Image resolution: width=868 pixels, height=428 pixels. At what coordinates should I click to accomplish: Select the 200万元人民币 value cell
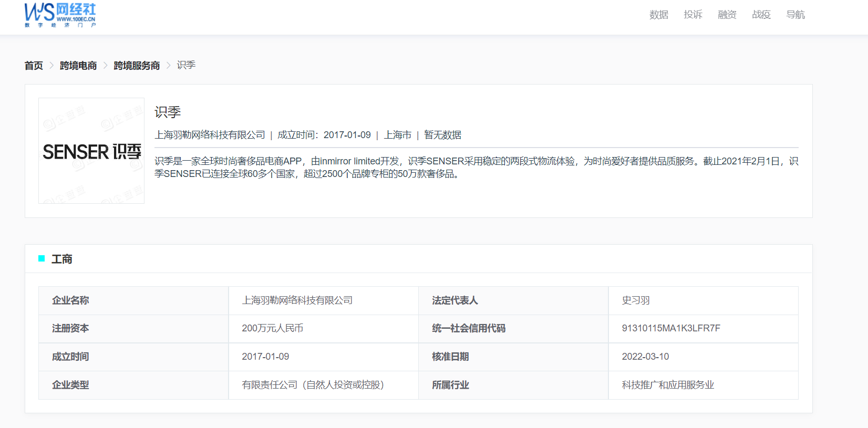click(324, 329)
